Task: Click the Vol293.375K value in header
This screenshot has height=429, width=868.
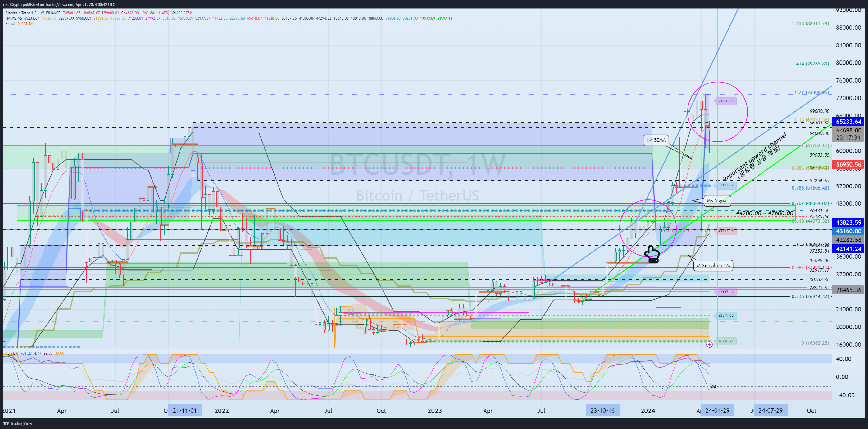Action: (182, 13)
